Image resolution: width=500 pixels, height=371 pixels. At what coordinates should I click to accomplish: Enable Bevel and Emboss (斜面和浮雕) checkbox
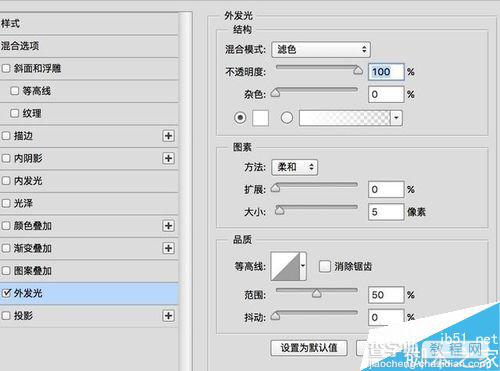click(x=6, y=68)
